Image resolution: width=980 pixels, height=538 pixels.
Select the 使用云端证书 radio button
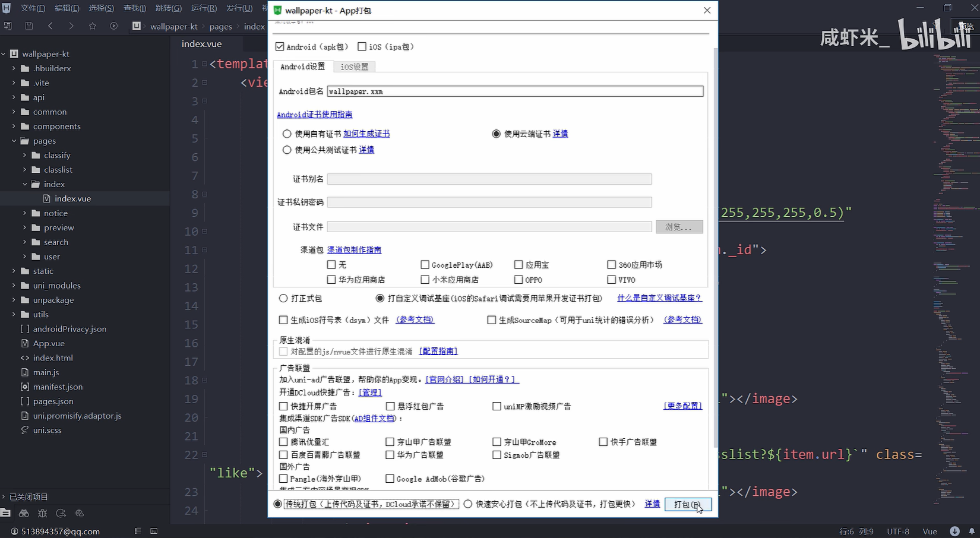[x=496, y=134]
